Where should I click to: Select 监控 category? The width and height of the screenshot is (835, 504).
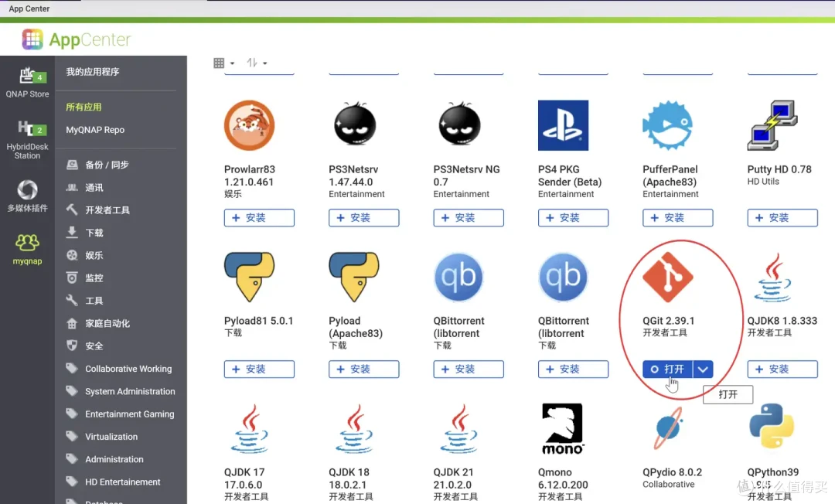(94, 278)
